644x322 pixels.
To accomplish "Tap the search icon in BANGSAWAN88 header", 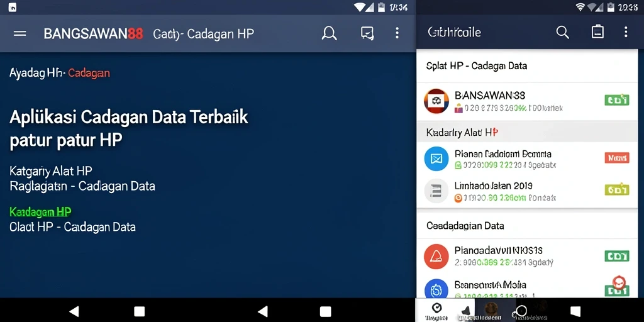I will (329, 33).
